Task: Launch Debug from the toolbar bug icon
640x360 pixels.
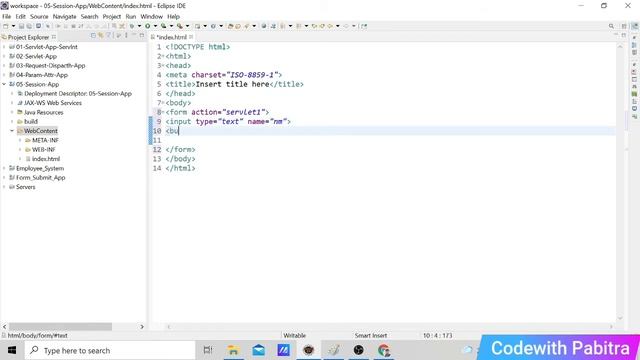Action: [x=132, y=26]
